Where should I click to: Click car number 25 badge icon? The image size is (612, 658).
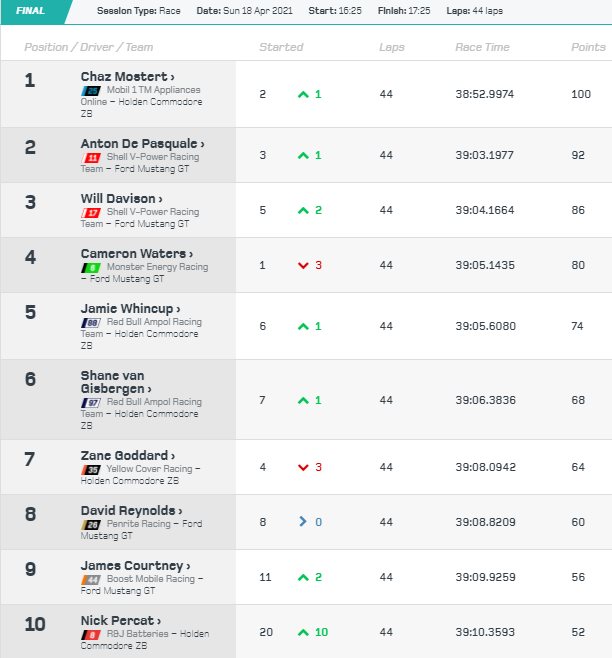click(x=91, y=91)
